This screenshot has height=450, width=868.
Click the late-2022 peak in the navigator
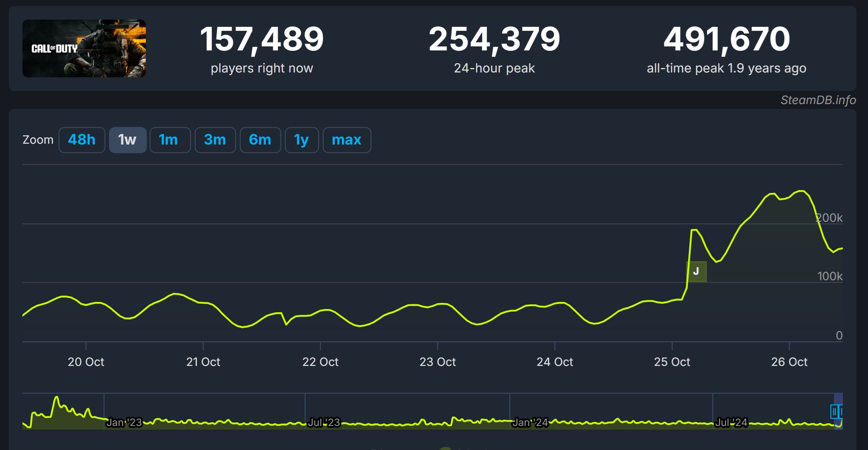[x=57, y=398]
